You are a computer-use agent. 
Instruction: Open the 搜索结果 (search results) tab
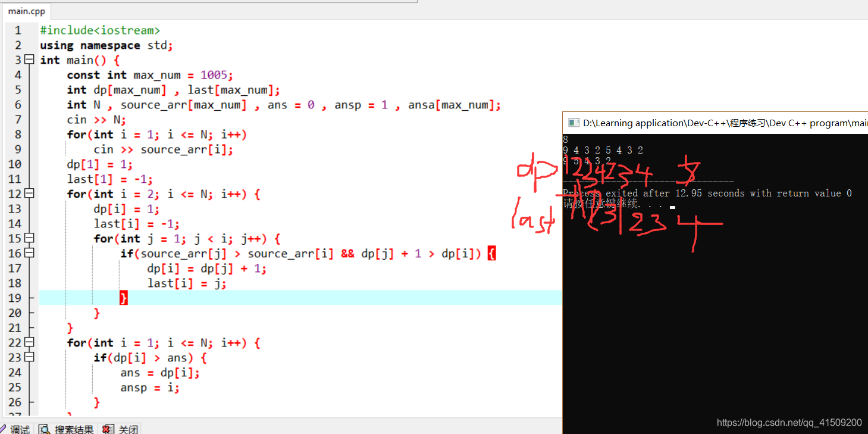[67, 429]
